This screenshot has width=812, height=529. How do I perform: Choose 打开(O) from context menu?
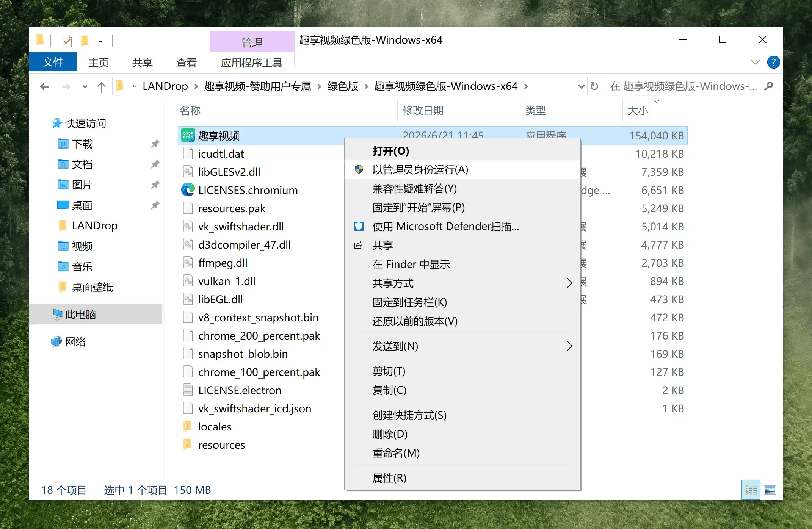(462, 151)
